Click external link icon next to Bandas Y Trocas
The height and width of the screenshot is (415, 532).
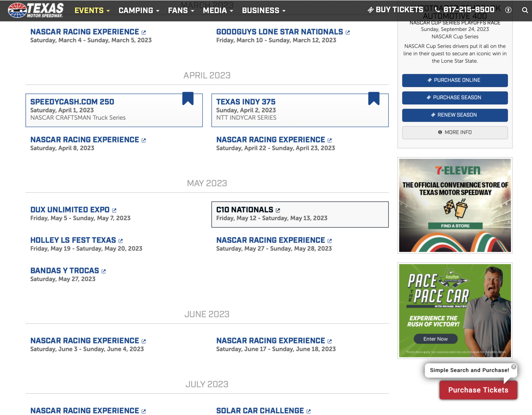click(x=104, y=271)
